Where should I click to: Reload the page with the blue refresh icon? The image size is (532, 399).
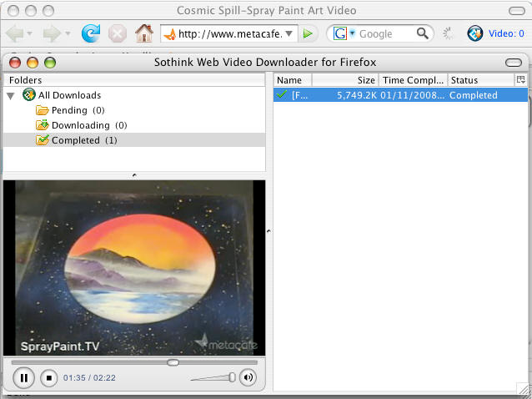pos(91,33)
